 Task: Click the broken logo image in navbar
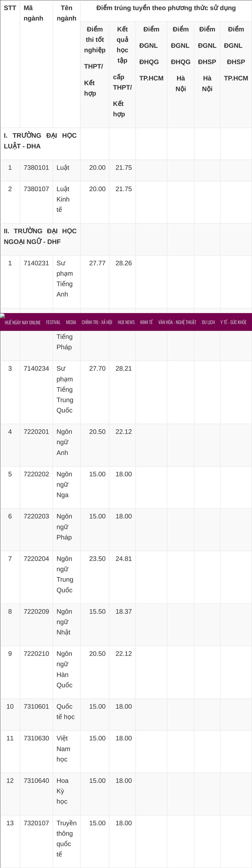pyautogui.click(x=2, y=316)
